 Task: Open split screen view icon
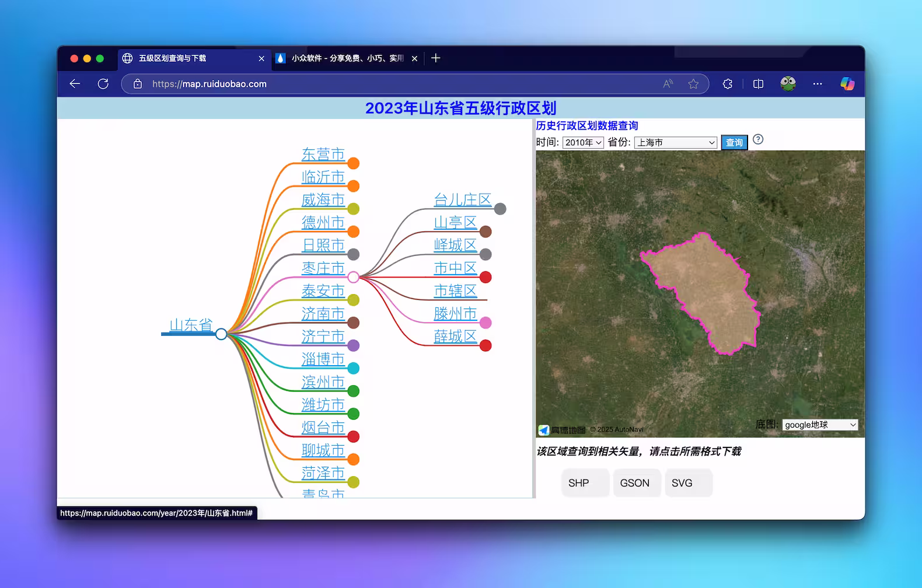(759, 84)
